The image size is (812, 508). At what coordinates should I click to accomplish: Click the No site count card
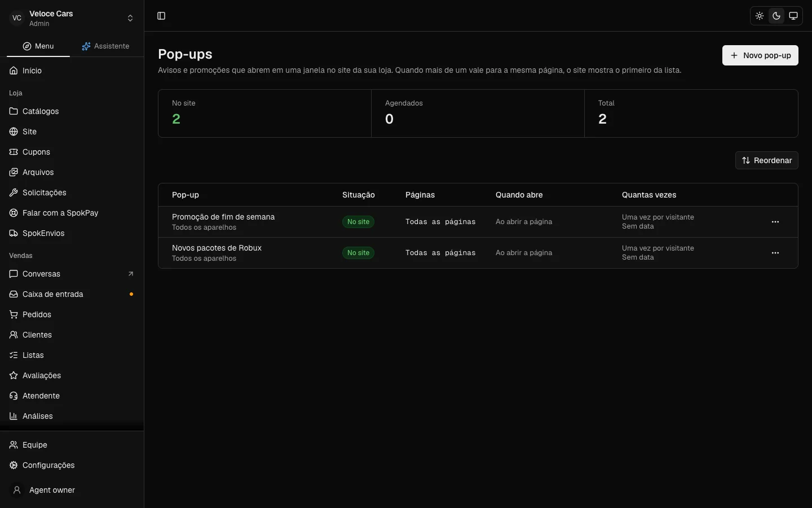click(x=264, y=113)
